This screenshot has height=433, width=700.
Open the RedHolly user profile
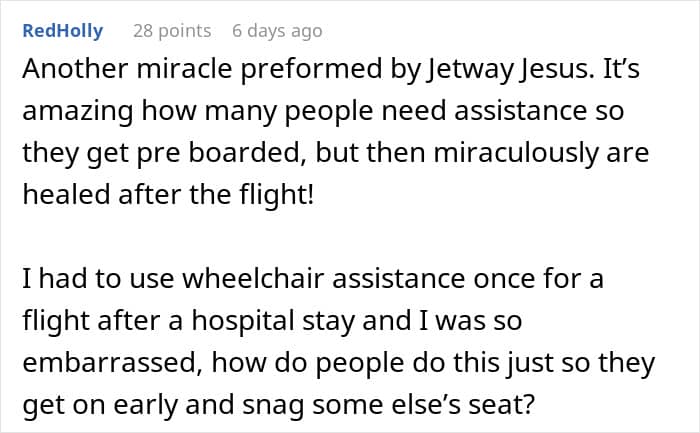tap(62, 31)
